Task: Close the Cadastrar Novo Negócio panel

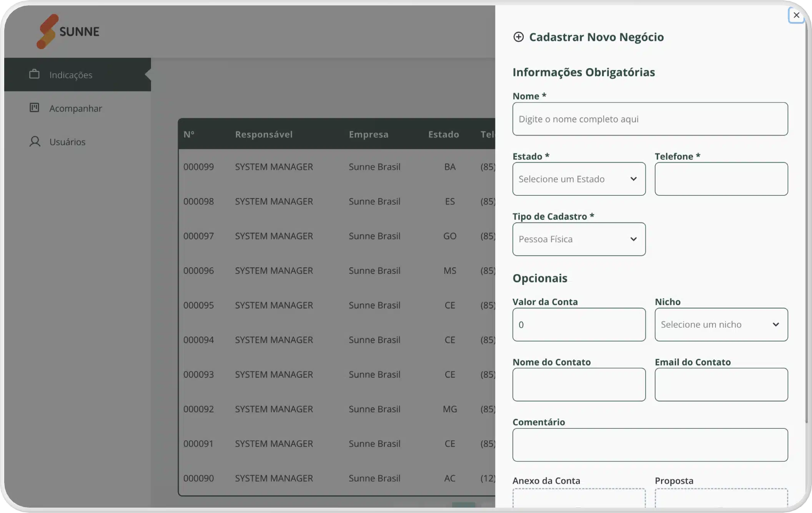Action: coord(796,15)
